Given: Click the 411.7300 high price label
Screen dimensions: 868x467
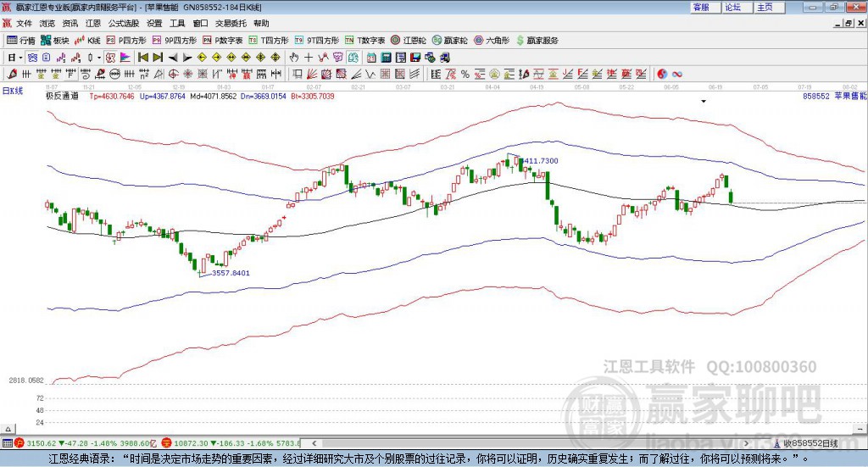Looking at the screenshot, I should (x=541, y=160).
